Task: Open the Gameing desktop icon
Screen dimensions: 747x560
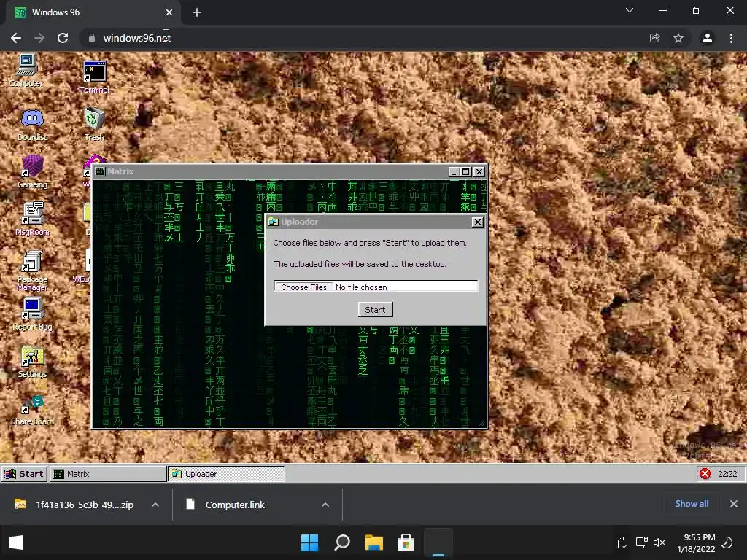Action: click(32, 172)
